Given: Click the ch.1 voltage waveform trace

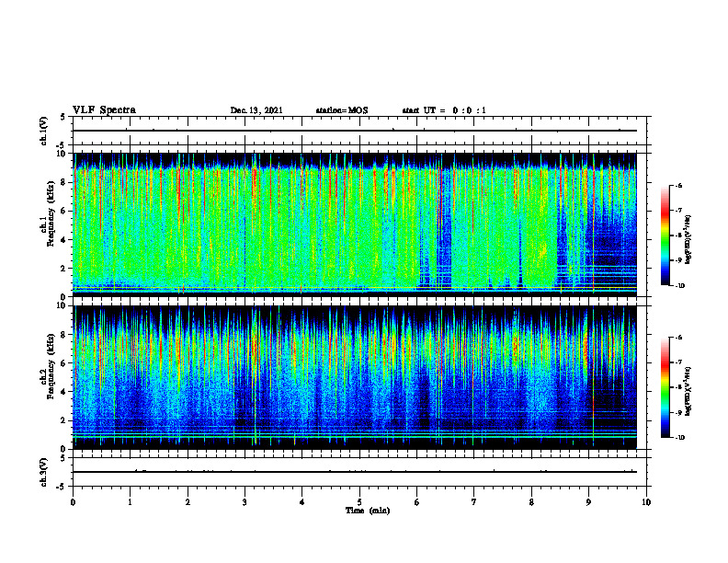Looking at the screenshot, I should (354, 131).
